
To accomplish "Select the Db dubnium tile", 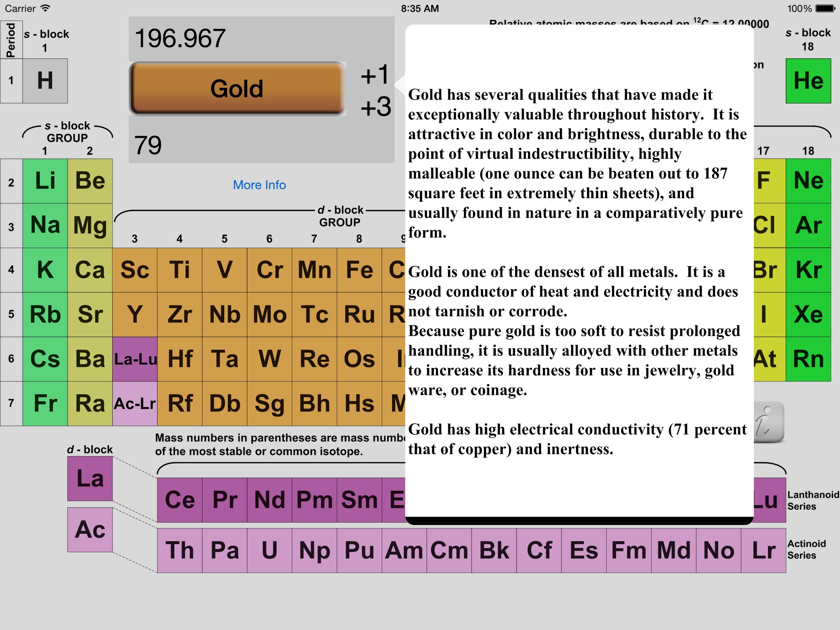I will [x=225, y=404].
